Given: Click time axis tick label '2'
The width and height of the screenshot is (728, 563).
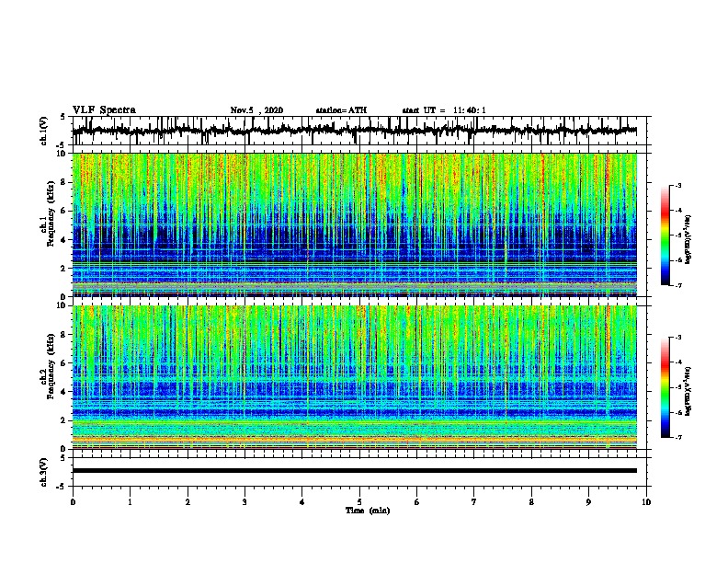Looking at the screenshot, I should pyautogui.click(x=188, y=502).
